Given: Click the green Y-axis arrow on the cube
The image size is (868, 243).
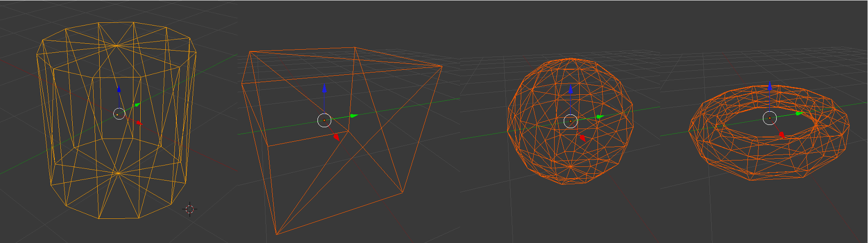Looking at the screenshot, I should [354, 116].
